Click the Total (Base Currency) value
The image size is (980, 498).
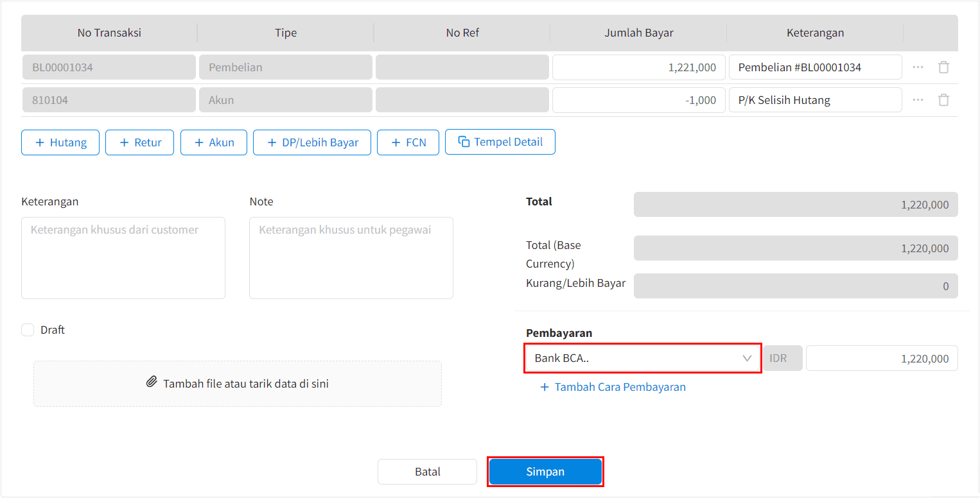click(796, 248)
